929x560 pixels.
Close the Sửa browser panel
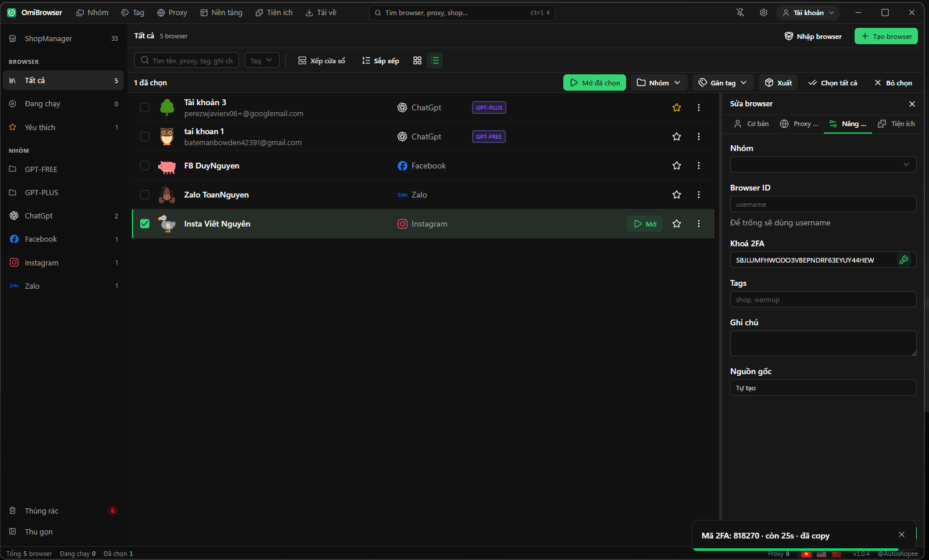point(912,104)
